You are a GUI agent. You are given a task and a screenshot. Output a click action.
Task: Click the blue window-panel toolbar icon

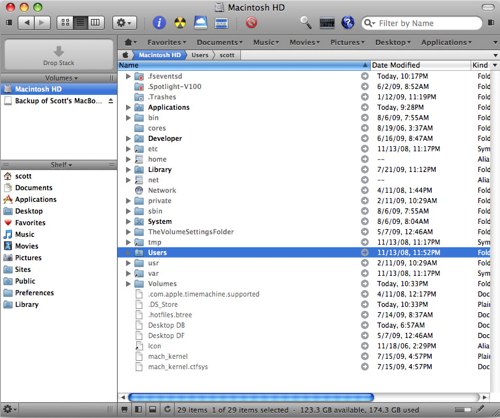pyautogui.click(x=221, y=23)
